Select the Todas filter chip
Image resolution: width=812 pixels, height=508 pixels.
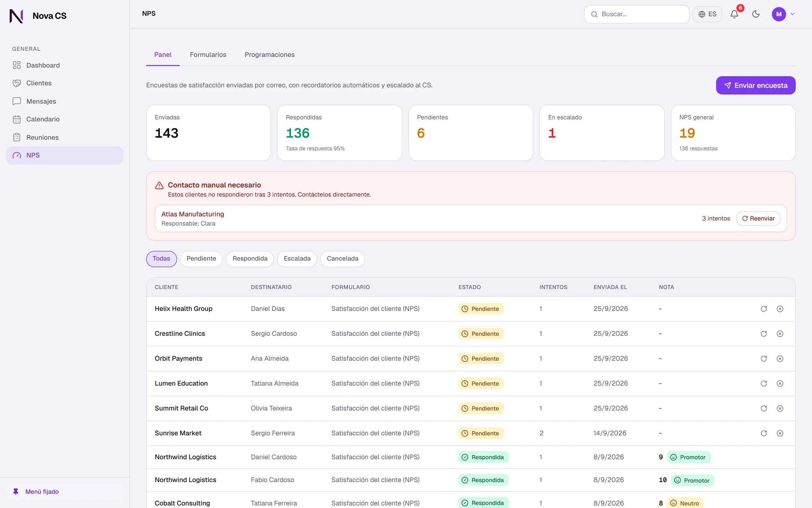pos(161,259)
